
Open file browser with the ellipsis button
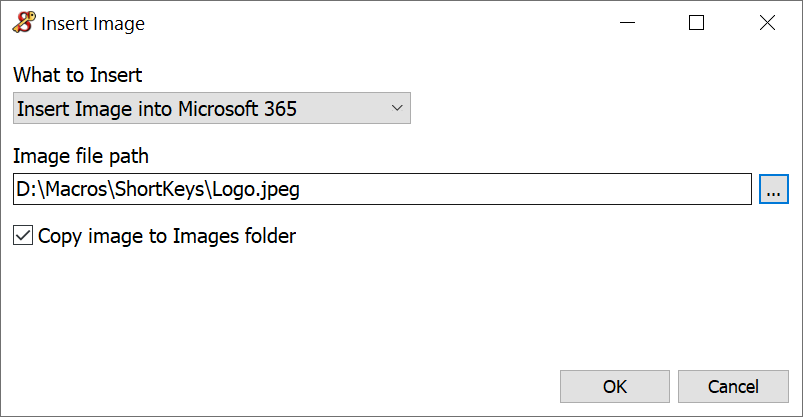tap(774, 189)
